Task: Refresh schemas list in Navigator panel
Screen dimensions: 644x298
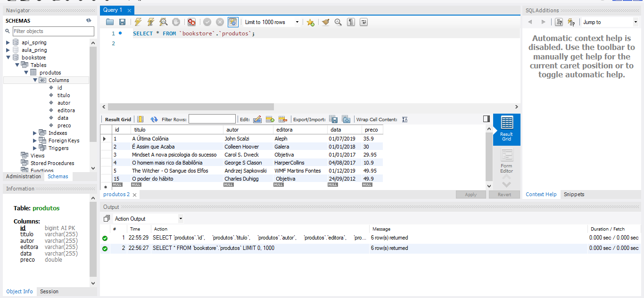Action: [88, 20]
